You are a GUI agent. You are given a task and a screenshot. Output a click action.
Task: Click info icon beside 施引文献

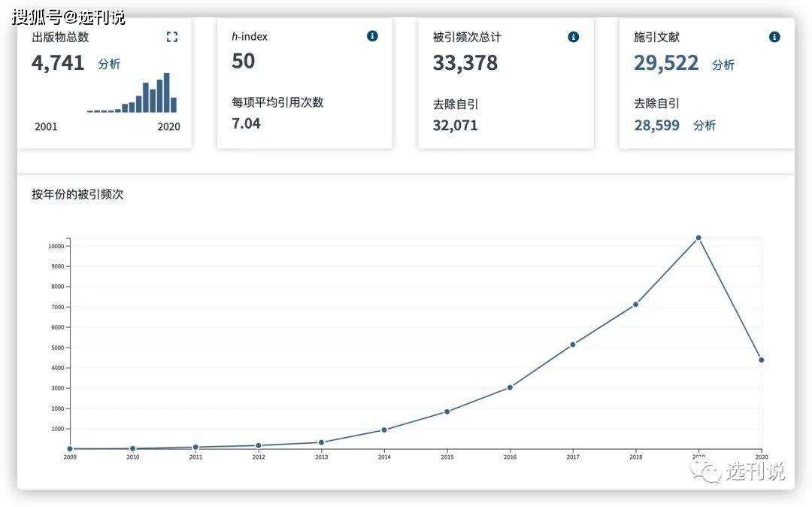click(x=774, y=37)
